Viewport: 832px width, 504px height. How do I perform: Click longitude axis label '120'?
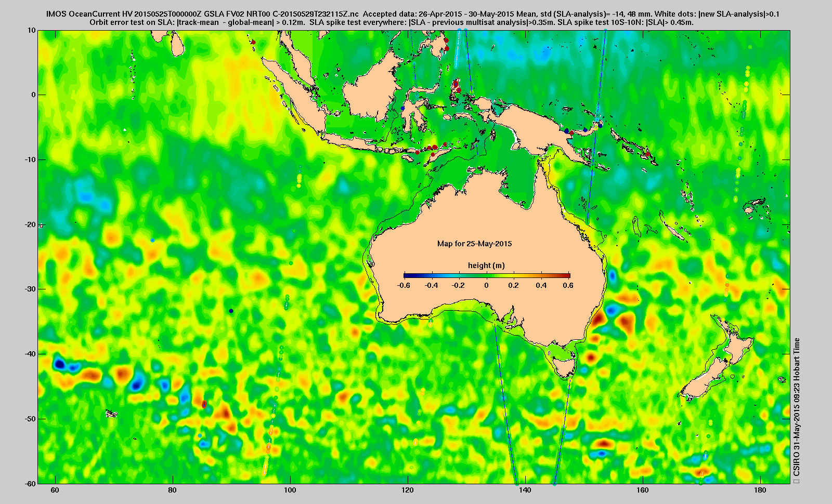407,490
